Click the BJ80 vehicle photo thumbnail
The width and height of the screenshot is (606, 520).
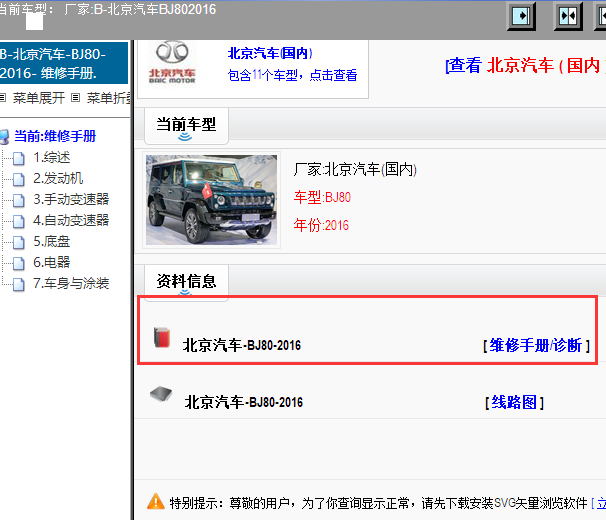[x=211, y=200]
